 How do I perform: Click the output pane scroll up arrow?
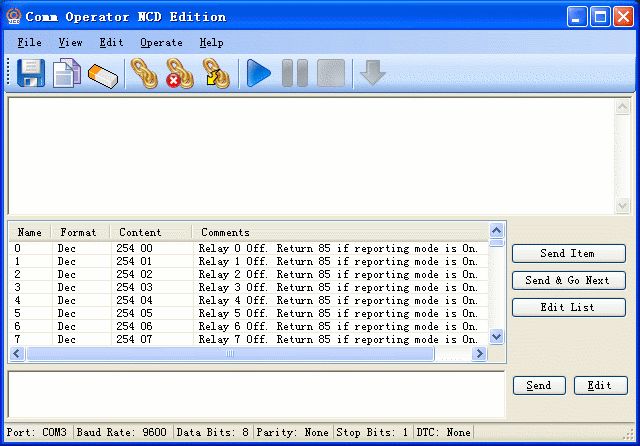622,107
